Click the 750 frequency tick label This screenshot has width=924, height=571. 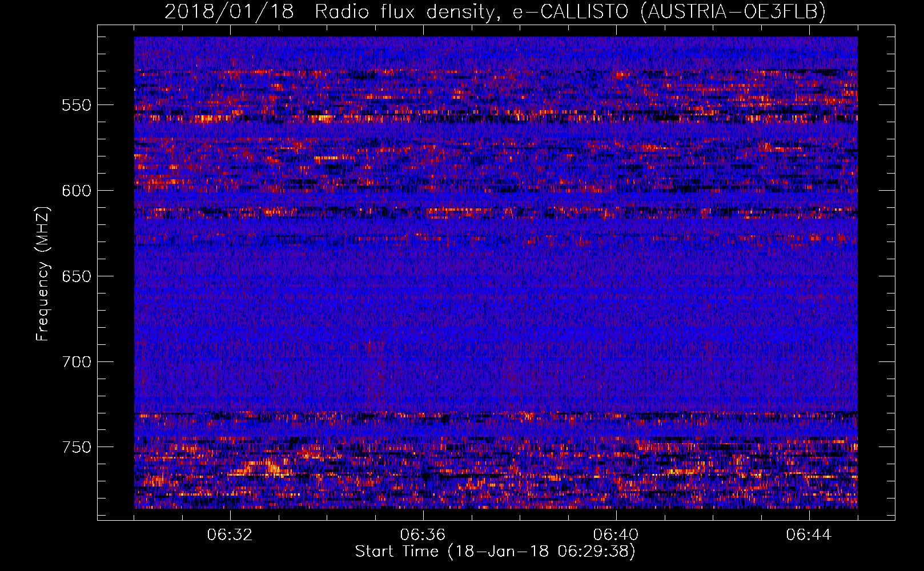tap(77, 447)
